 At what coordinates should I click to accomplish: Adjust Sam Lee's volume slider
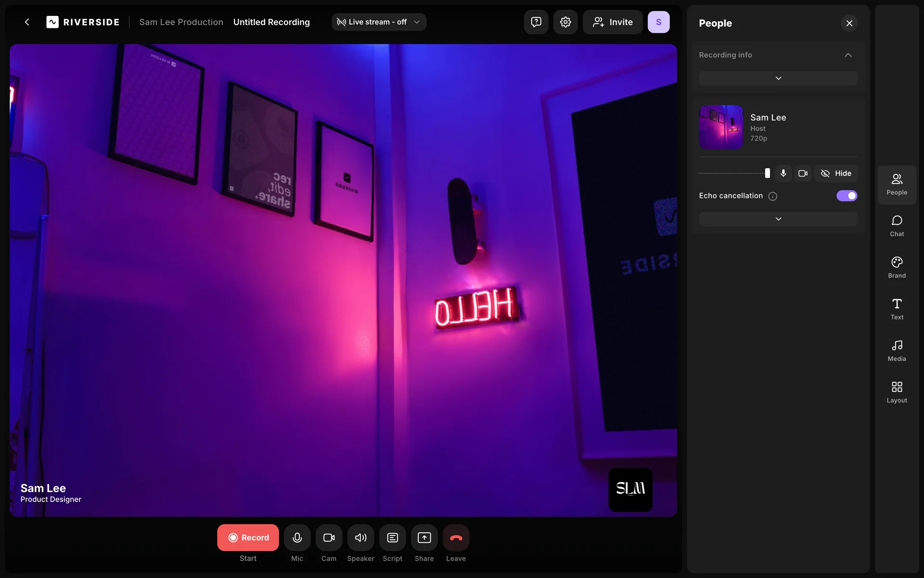[x=767, y=173]
